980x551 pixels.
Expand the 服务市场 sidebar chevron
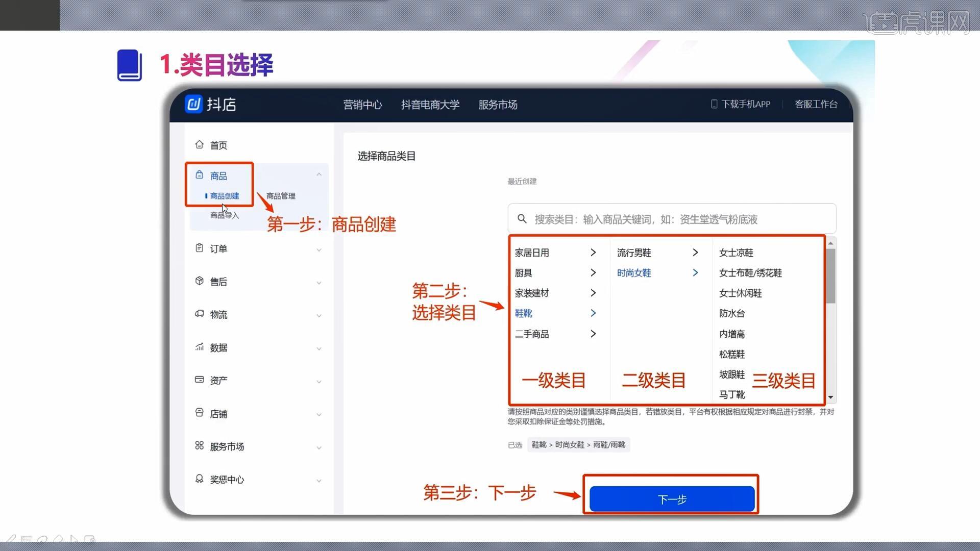click(x=319, y=447)
